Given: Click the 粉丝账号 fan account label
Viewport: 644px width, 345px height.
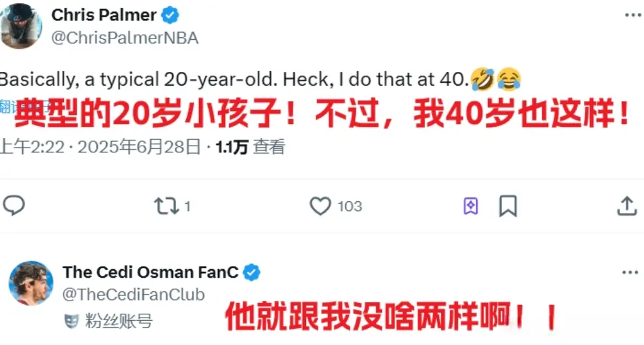Looking at the screenshot, I should pos(118,321).
